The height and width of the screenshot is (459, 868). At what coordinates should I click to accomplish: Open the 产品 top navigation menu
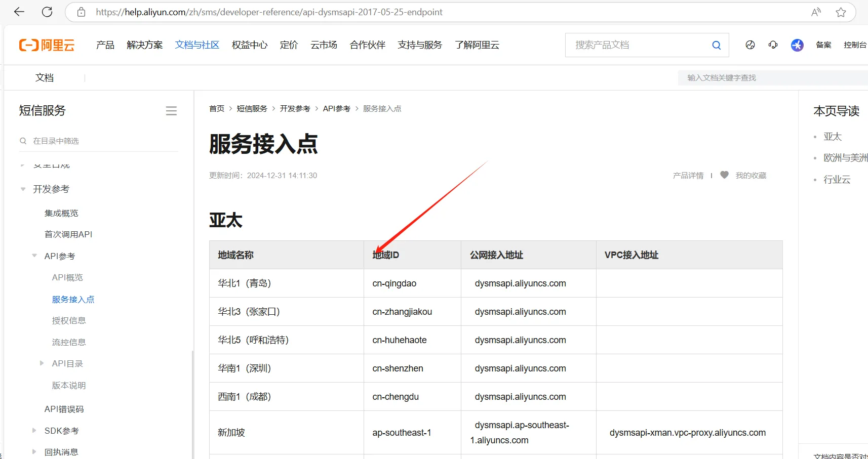tap(105, 45)
